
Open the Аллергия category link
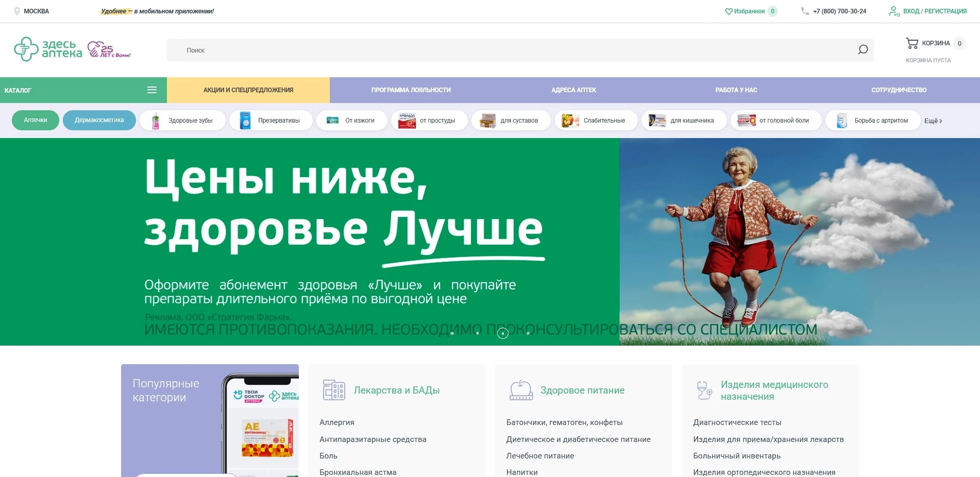pyautogui.click(x=336, y=422)
